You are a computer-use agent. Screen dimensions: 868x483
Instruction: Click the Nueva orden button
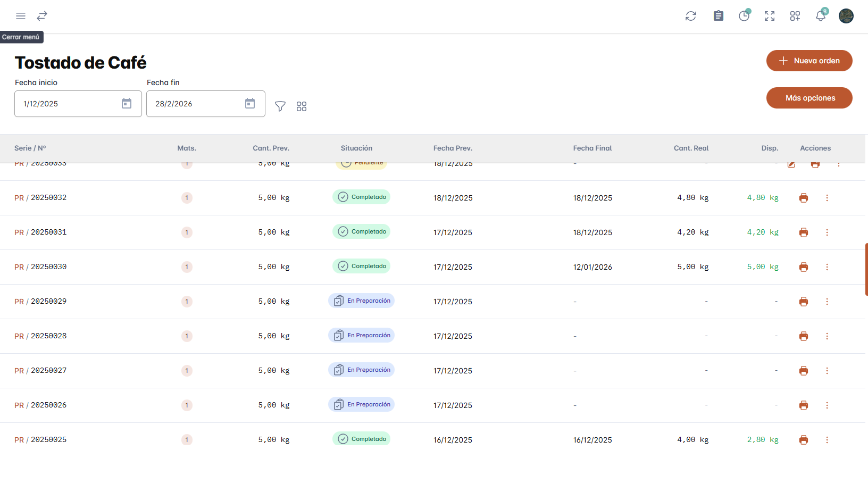[x=809, y=61]
